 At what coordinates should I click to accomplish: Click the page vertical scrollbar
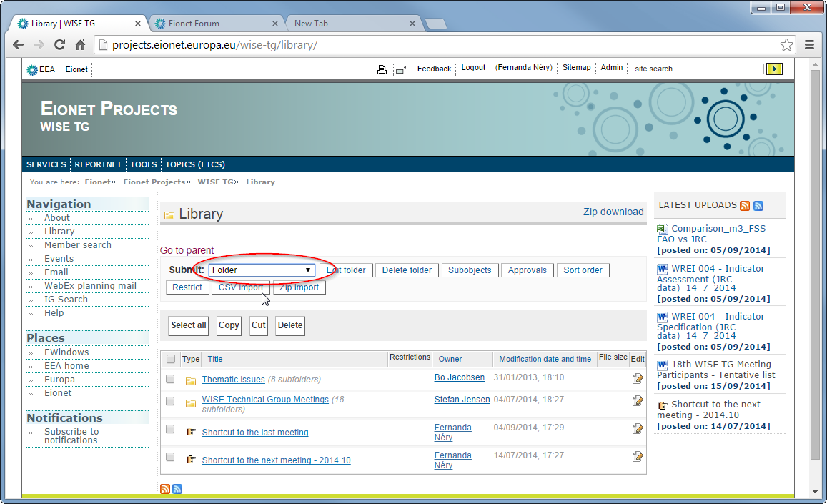point(816,264)
